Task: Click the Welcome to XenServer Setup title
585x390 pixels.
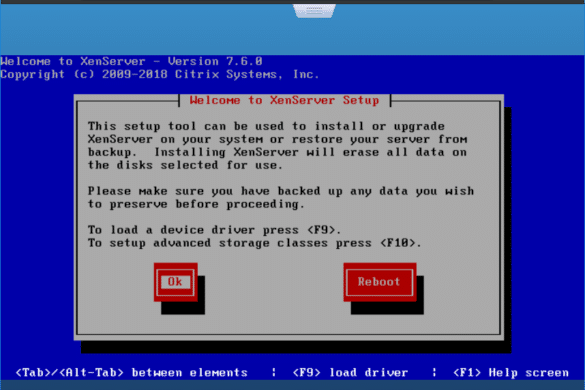Action: pyautogui.click(x=284, y=100)
